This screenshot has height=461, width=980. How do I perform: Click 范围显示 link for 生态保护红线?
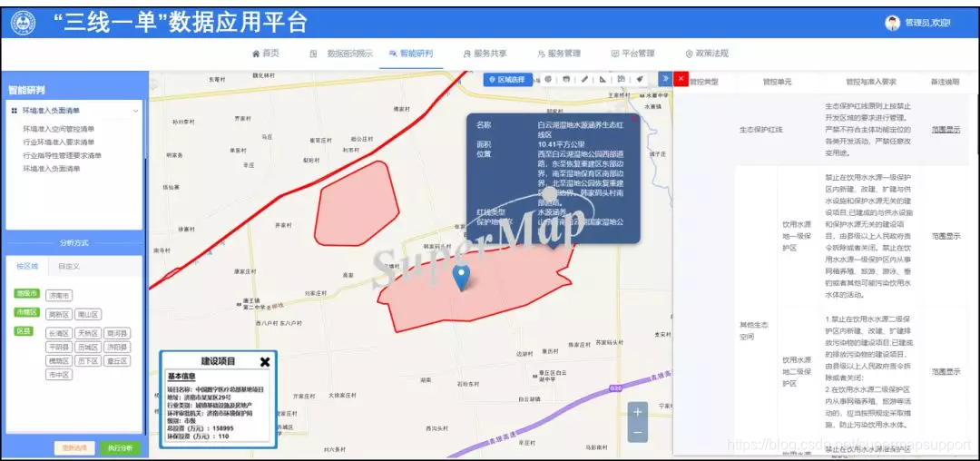[x=946, y=130]
